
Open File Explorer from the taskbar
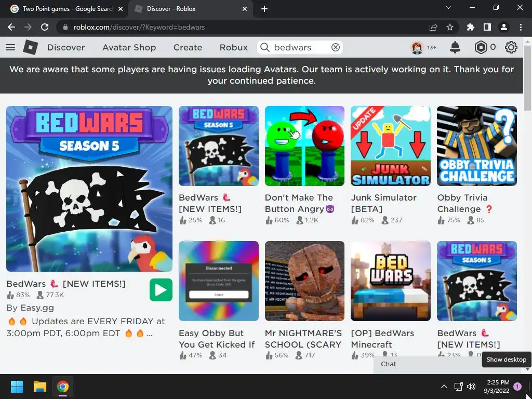coord(39,387)
